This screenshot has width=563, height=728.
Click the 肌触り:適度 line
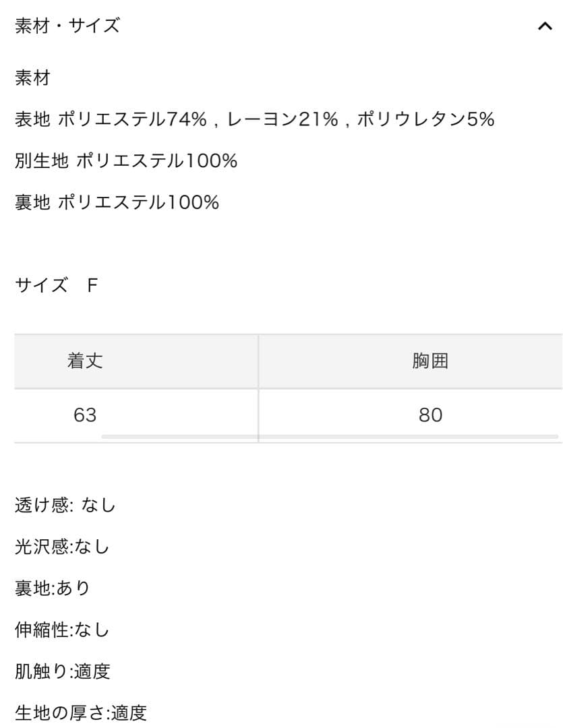(x=62, y=671)
